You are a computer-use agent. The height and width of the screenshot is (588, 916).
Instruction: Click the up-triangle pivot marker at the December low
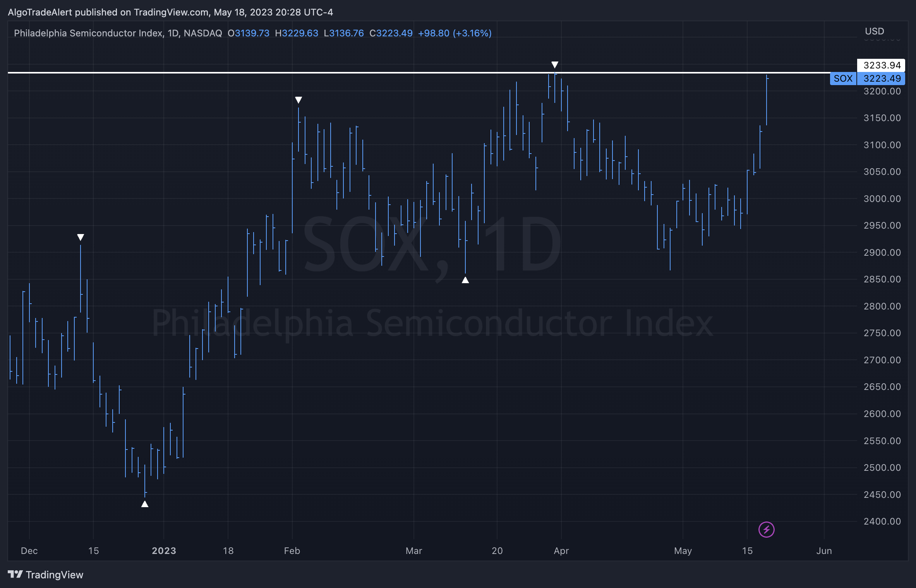[x=145, y=504]
